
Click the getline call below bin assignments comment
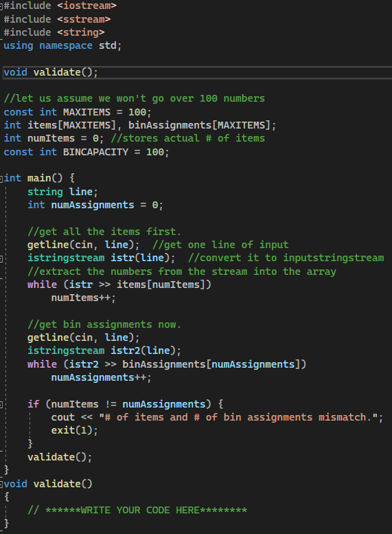click(83, 337)
